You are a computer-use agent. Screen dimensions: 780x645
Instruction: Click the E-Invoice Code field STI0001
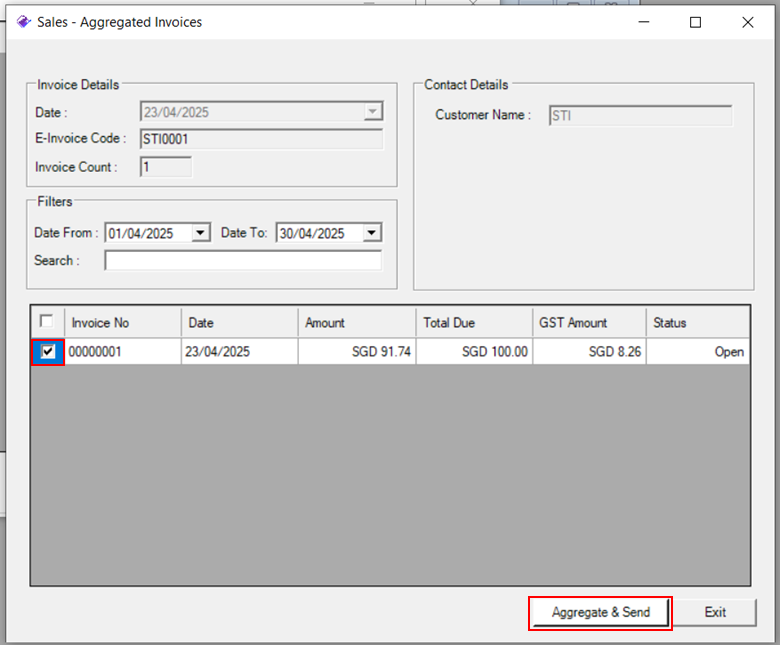[x=262, y=139]
